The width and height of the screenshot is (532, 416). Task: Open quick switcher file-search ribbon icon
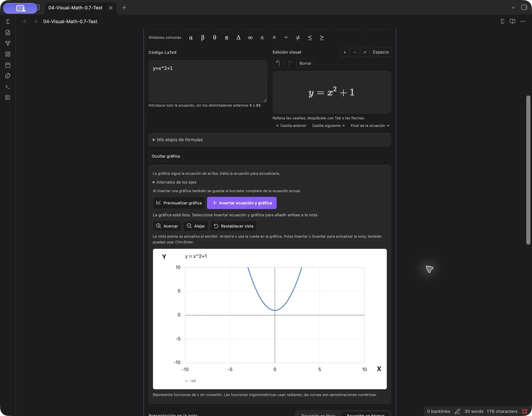point(8,32)
